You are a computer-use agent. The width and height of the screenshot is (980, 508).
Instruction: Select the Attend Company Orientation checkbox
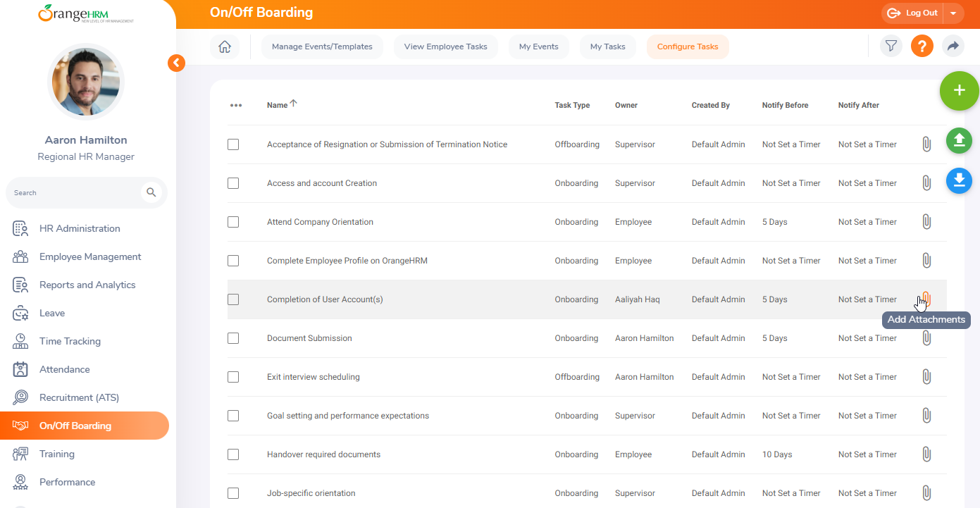[233, 222]
